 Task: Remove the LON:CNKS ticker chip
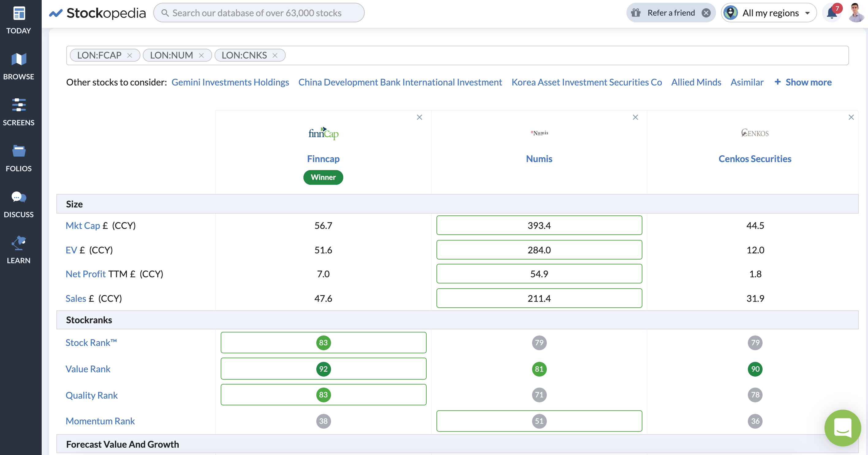(x=275, y=55)
